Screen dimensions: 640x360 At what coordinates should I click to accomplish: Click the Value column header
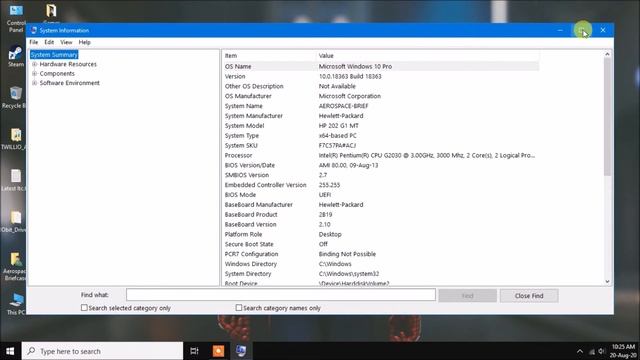[428, 56]
